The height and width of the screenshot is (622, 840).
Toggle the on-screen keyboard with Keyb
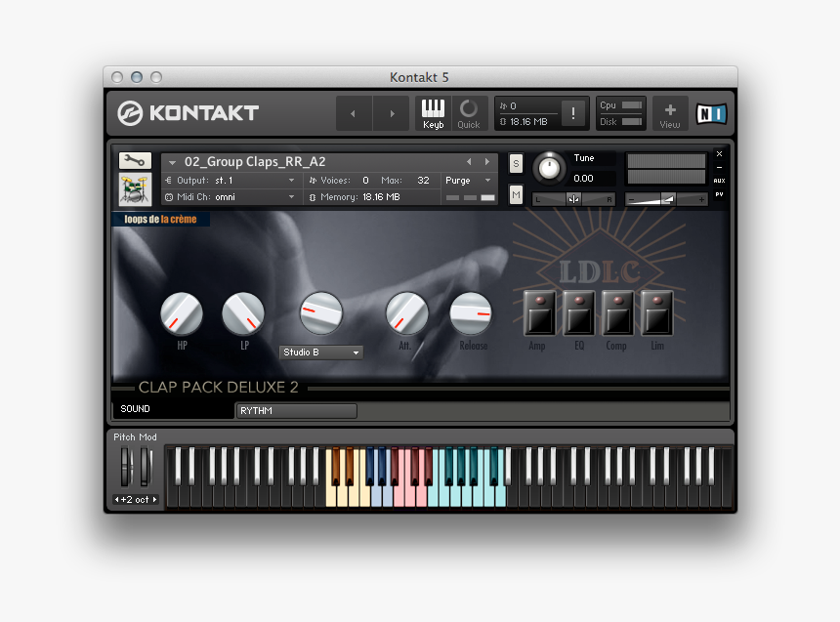[433, 112]
